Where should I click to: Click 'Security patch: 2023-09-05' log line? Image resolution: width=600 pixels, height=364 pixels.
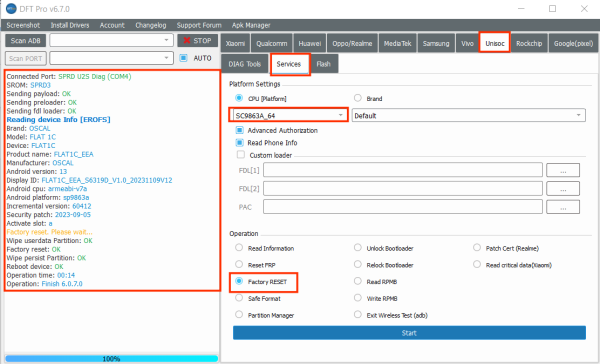coord(49,214)
